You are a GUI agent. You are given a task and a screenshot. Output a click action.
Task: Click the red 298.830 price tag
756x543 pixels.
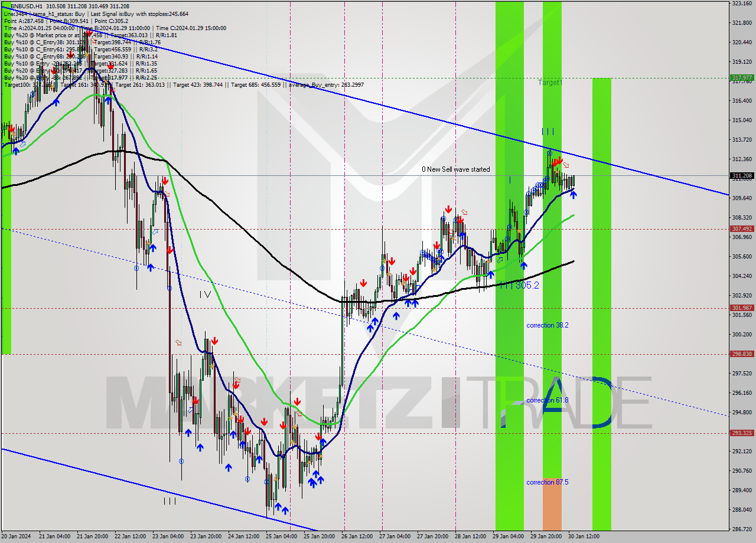tap(742, 354)
